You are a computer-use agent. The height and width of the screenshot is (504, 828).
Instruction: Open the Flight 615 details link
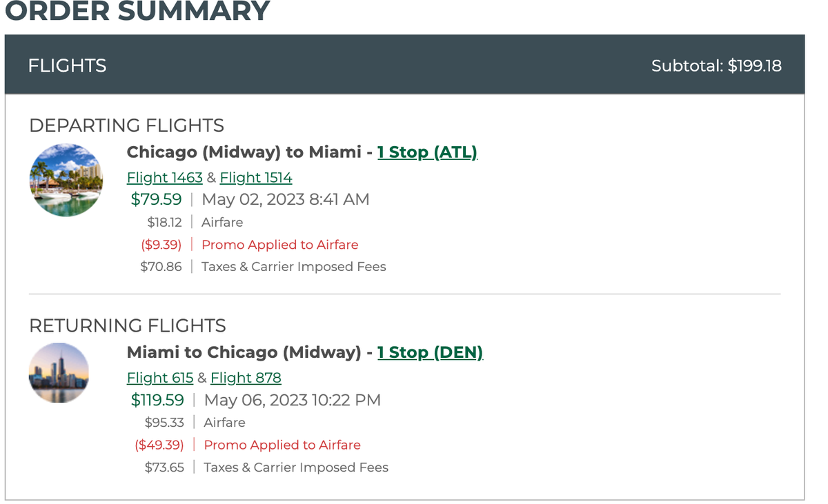tap(159, 378)
